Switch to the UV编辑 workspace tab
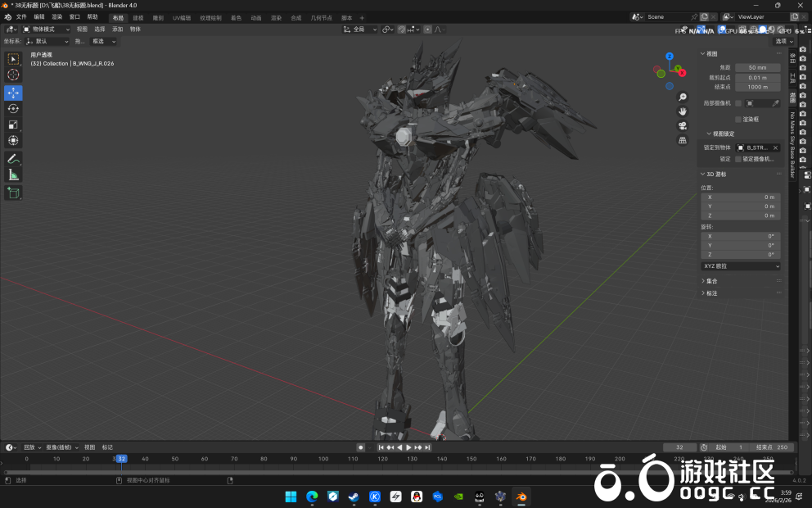This screenshot has width=812, height=508. [x=182, y=17]
